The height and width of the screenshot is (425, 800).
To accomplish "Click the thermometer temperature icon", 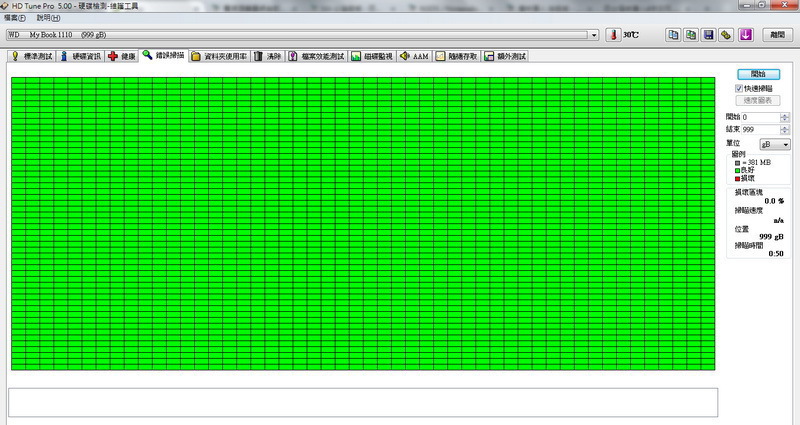I will tap(613, 35).
